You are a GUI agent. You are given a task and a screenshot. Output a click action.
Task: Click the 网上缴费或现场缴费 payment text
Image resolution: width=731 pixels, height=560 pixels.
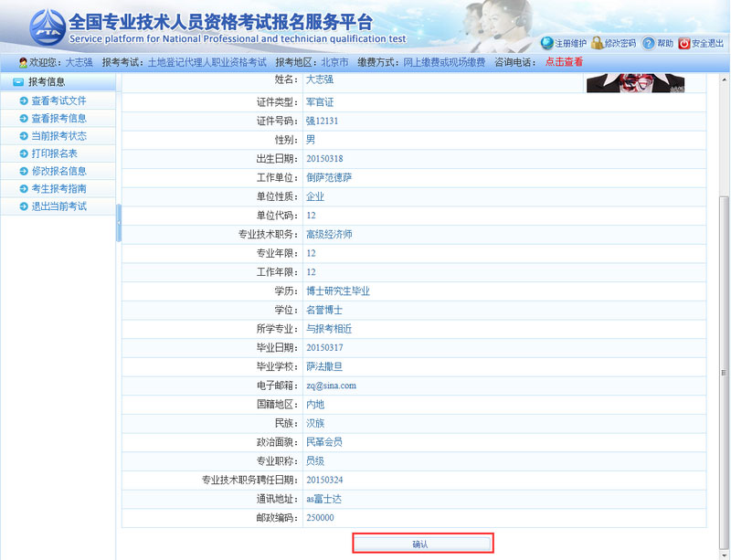tap(444, 62)
